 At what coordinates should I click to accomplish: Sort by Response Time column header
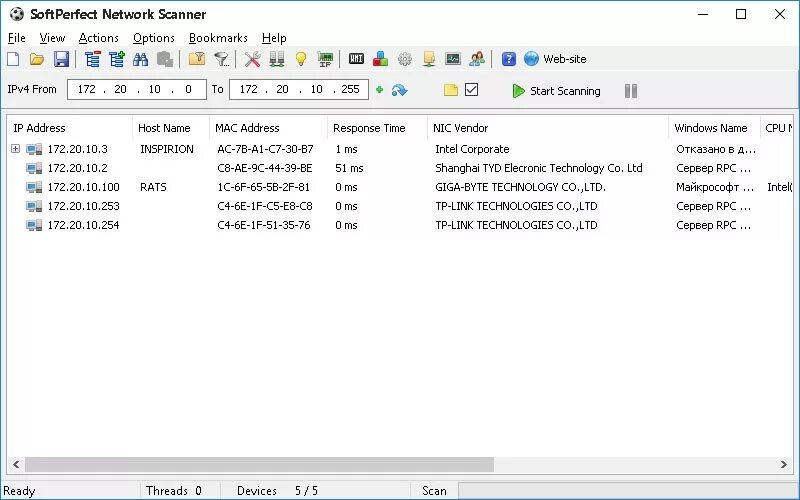[377, 128]
